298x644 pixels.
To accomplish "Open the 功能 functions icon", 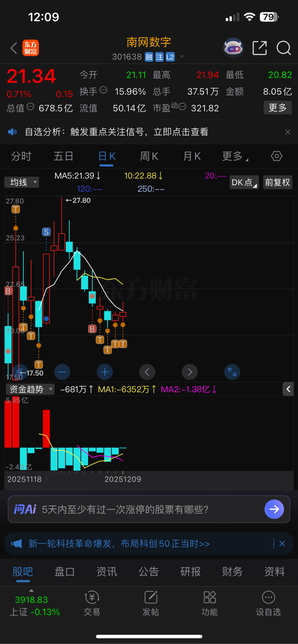I will pos(210,604).
